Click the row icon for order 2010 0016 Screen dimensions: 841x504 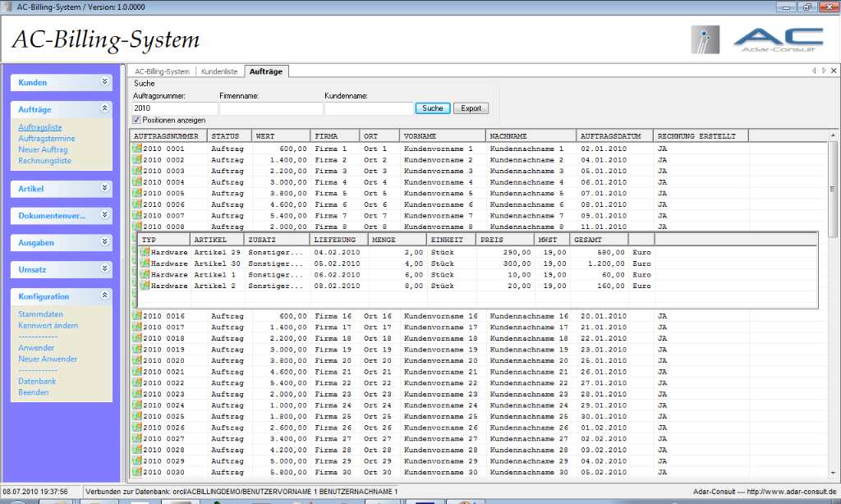click(137, 316)
